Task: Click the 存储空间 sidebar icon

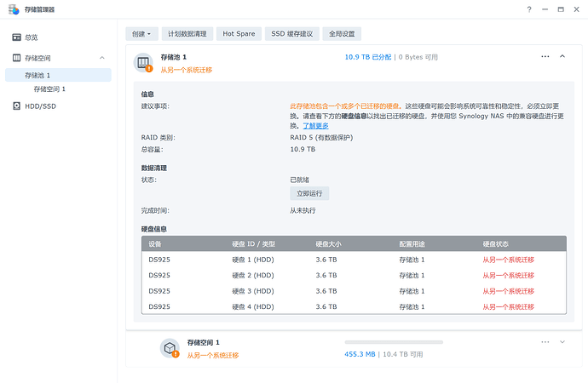Action: coord(16,58)
